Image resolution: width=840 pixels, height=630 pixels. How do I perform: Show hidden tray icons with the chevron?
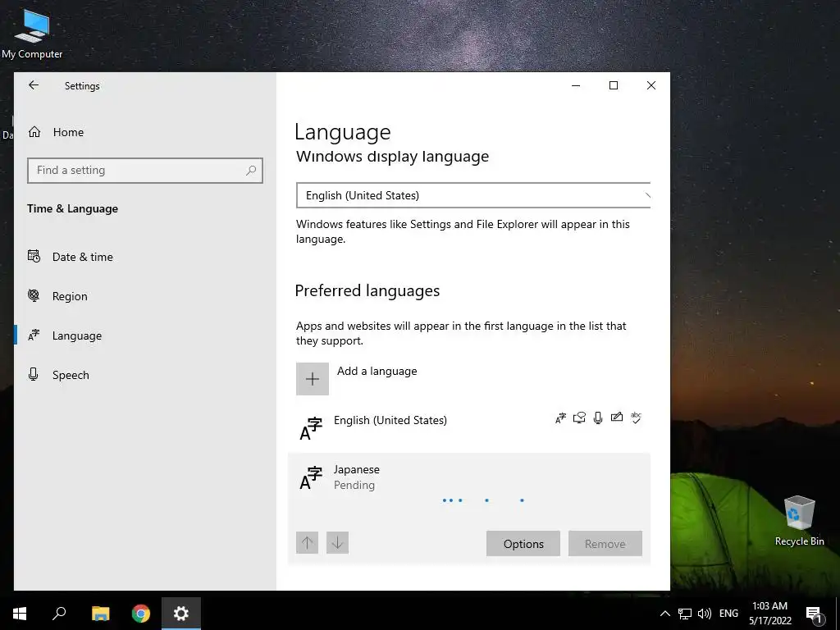pos(664,614)
